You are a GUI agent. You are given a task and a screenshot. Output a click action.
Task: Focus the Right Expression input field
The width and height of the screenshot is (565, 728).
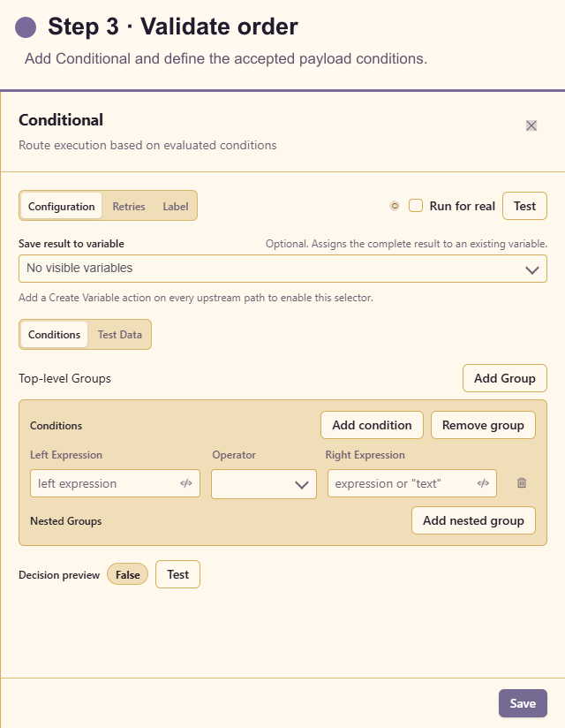[x=412, y=483]
